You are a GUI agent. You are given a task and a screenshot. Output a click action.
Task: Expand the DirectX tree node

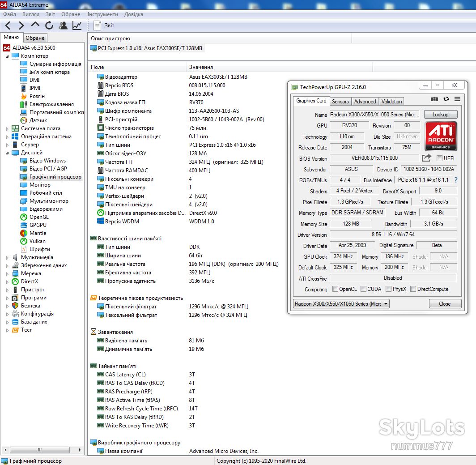pyautogui.click(x=7, y=282)
